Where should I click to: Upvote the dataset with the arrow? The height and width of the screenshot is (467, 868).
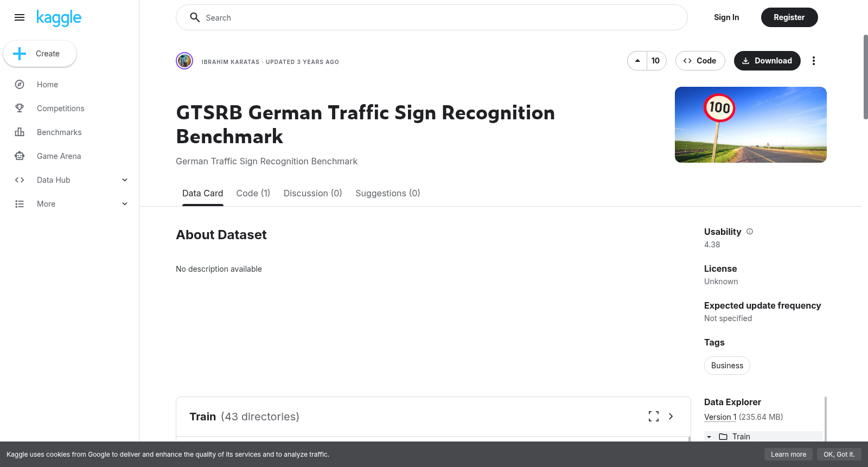pyautogui.click(x=637, y=61)
